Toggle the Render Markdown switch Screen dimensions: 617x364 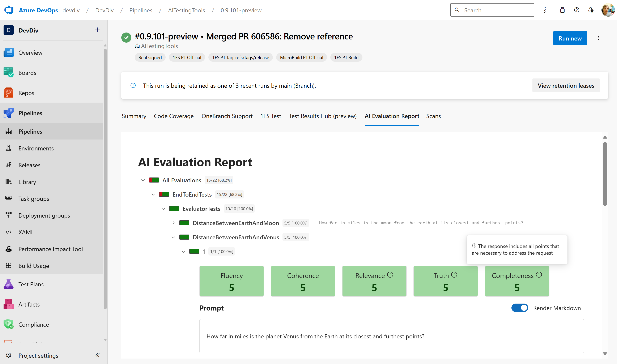tap(520, 308)
